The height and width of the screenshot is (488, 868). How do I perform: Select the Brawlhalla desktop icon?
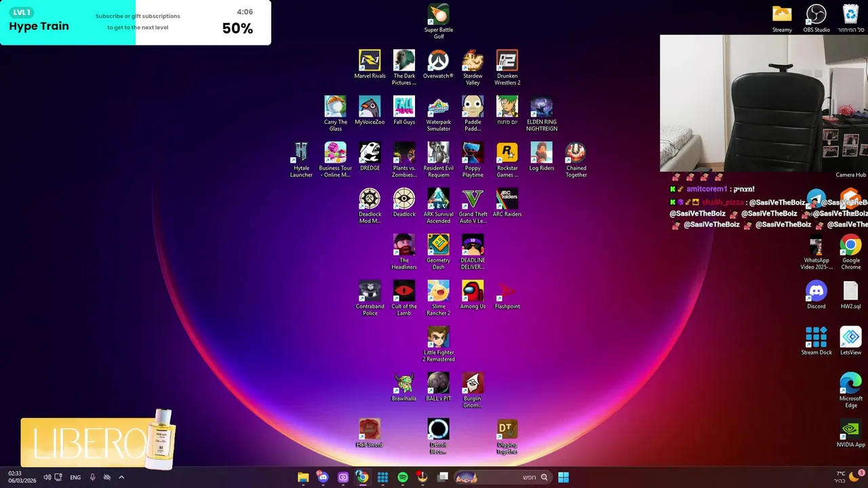(404, 387)
